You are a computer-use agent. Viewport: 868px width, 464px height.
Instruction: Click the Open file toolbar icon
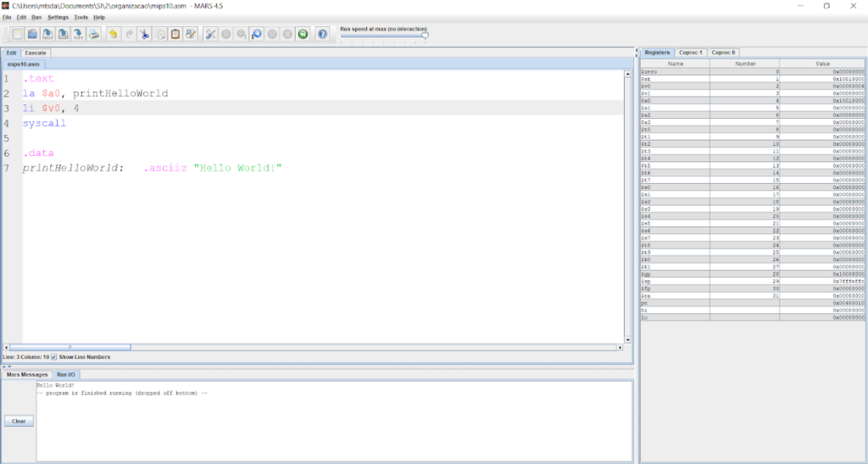(32, 34)
